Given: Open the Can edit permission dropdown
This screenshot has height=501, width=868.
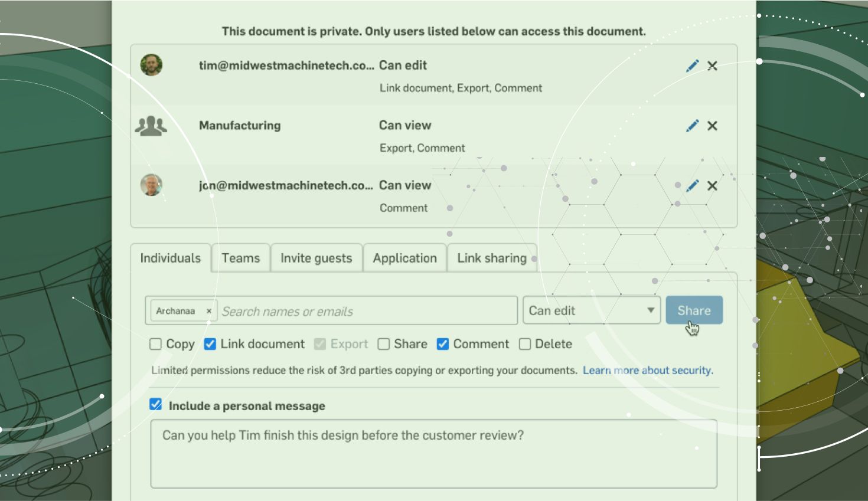Looking at the screenshot, I should pos(591,310).
